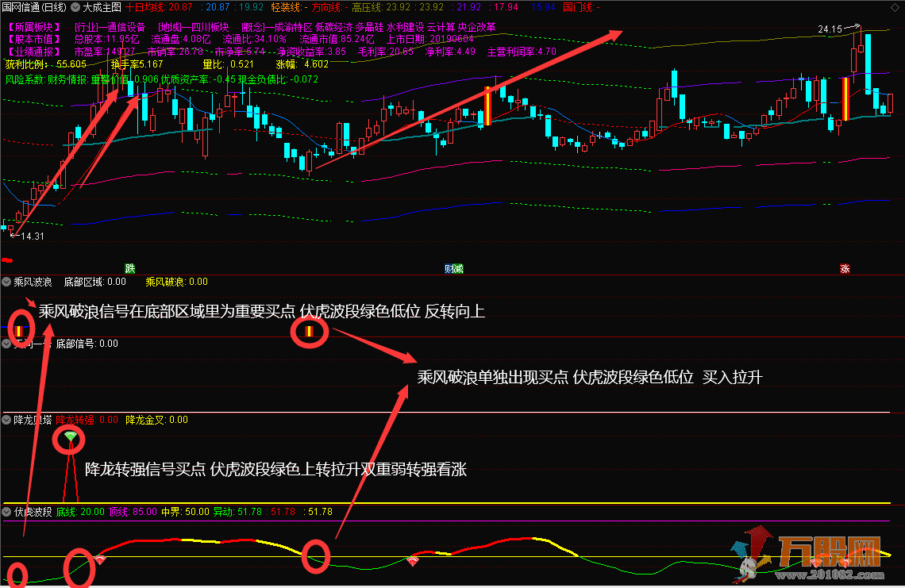
Task: Click the 底线: 20.00 value
Action: pyautogui.click(x=80, y=512)
